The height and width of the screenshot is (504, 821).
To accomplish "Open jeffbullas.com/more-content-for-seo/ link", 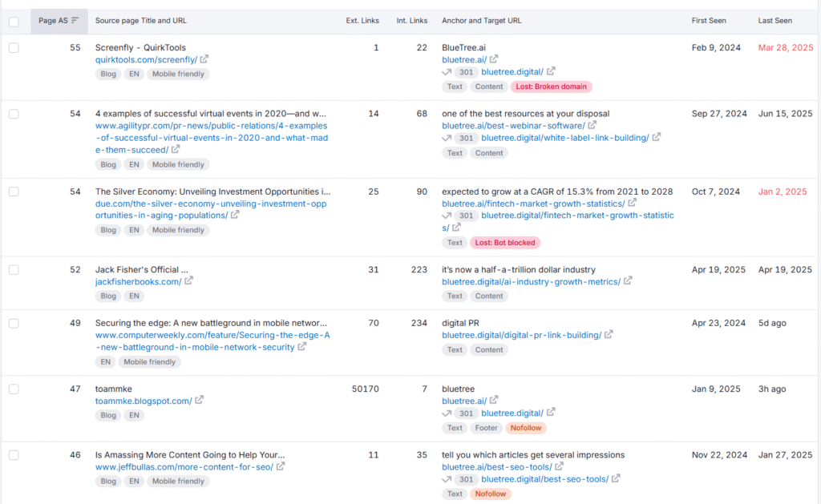I will click(x=184, y=467).
